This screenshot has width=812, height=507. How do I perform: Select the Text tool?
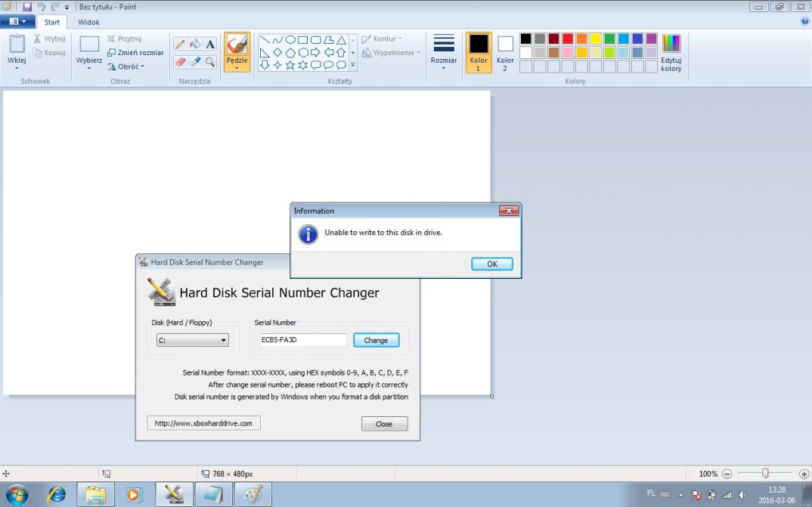pos(210,45)
